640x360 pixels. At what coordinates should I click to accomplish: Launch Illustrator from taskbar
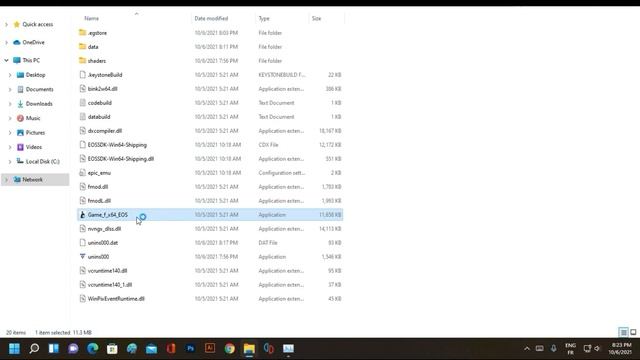pos(210,348)
